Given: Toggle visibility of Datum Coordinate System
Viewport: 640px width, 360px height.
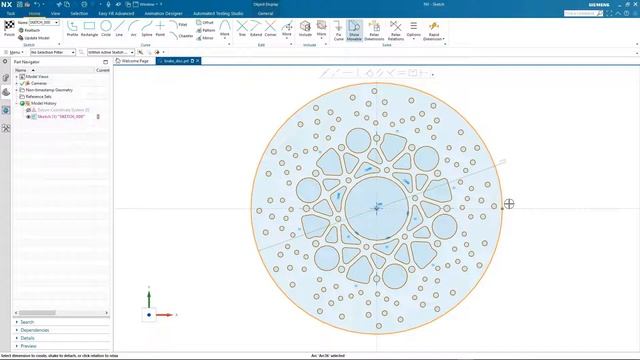Looking at the screenshot, I should click(28, 110).
